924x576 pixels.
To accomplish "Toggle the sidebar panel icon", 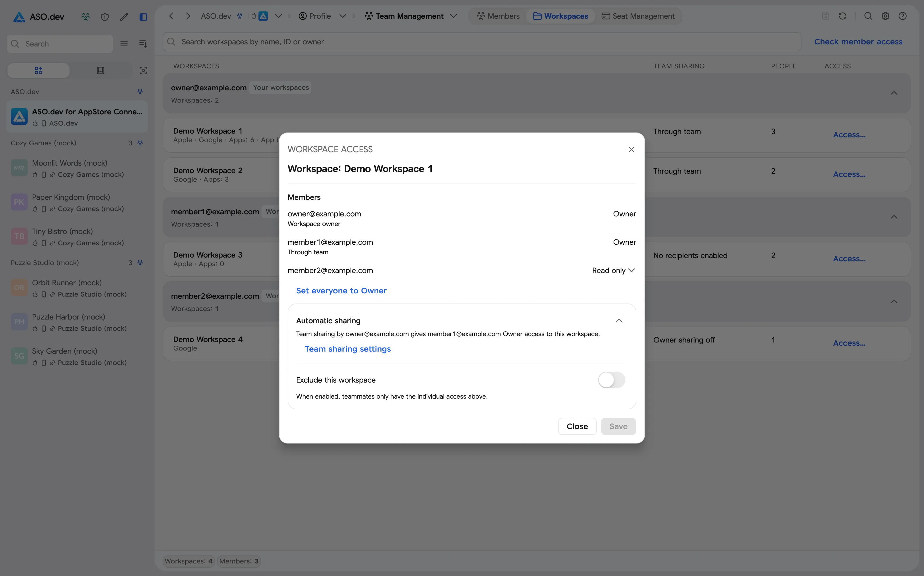I will pyautogui.click(x=143, y=17).
